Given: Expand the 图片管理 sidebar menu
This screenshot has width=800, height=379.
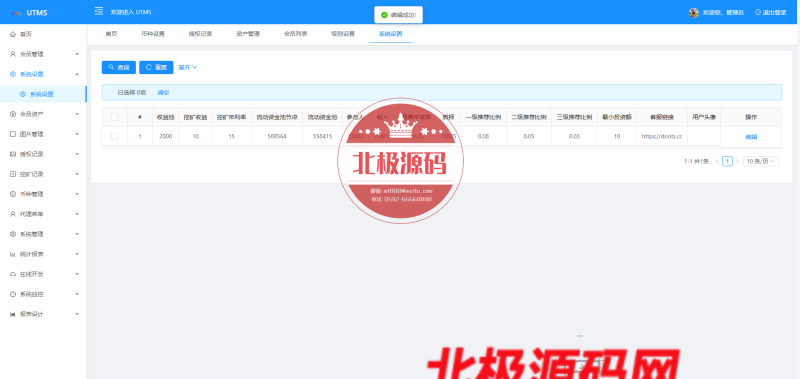Looking at the screenshot, I should coord(77,134).
